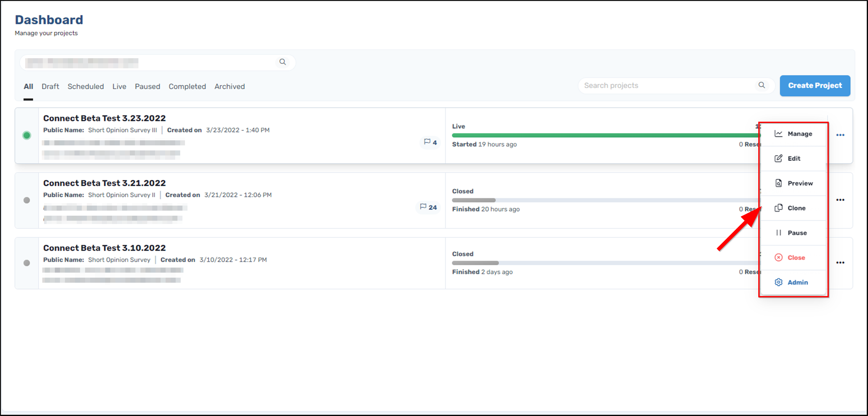
Task: Click creation date '3/23/2022 - 1:40 PM'
Action: click(238, 130)
